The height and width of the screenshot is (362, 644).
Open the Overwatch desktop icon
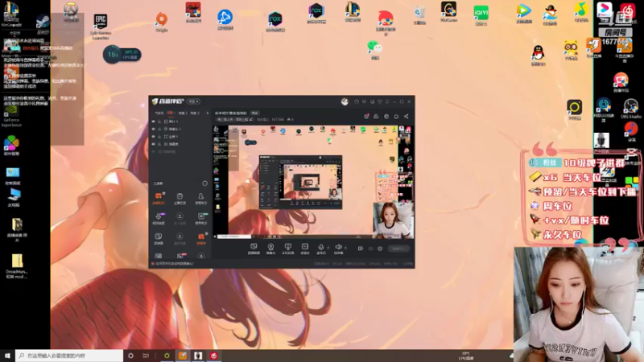71,12
